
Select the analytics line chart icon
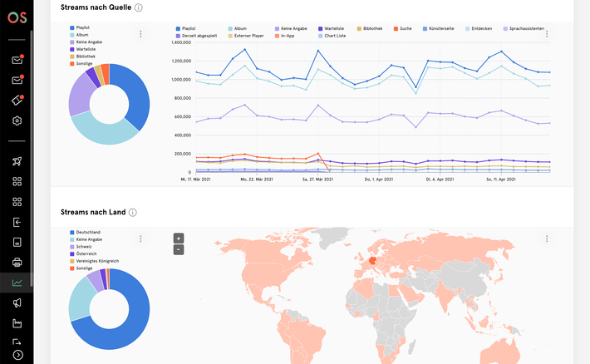pos(17,283)
